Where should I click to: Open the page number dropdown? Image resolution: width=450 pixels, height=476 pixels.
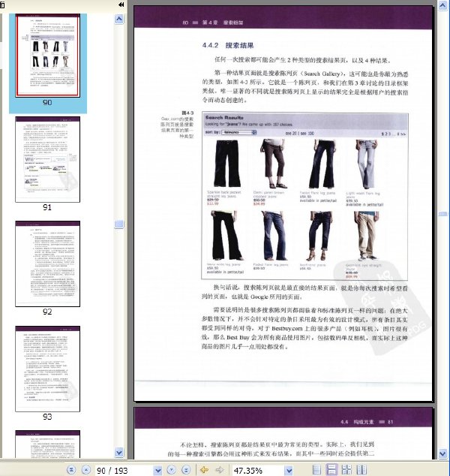point(157,471)
